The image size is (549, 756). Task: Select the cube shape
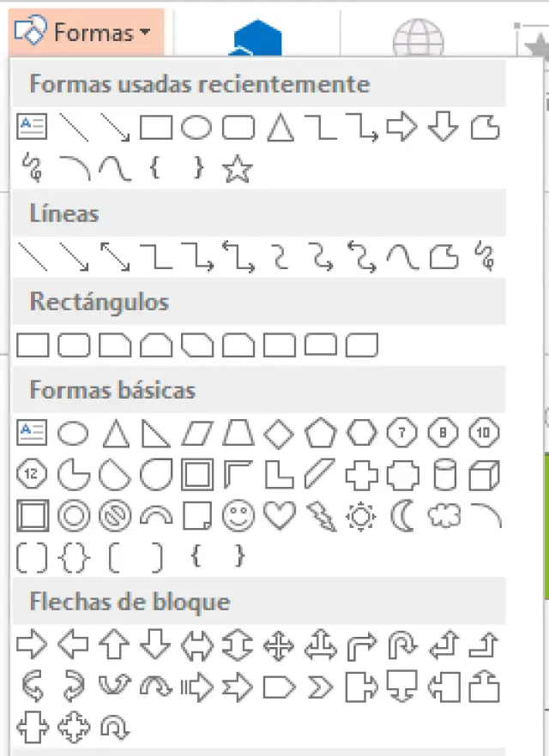tap(485, 474)
